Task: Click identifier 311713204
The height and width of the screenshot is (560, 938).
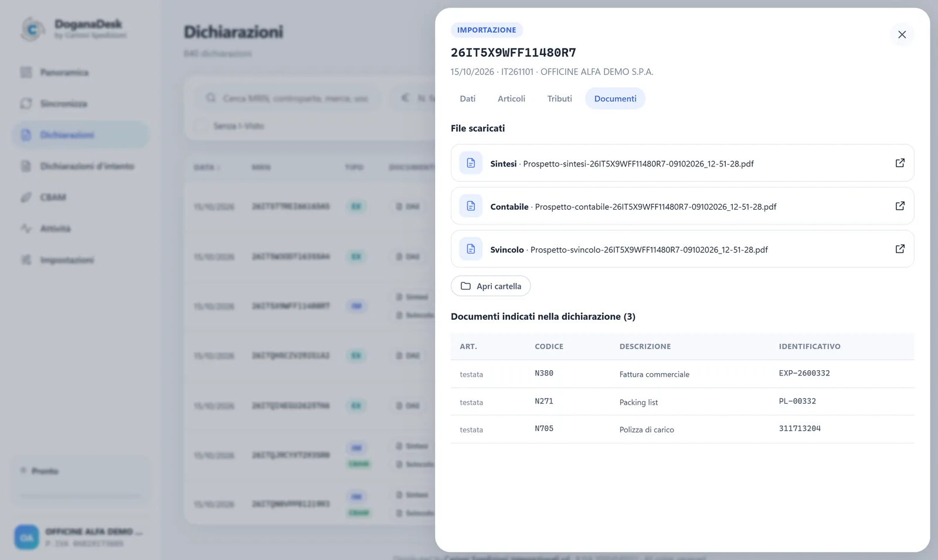Action: click(x=800, y=429)
